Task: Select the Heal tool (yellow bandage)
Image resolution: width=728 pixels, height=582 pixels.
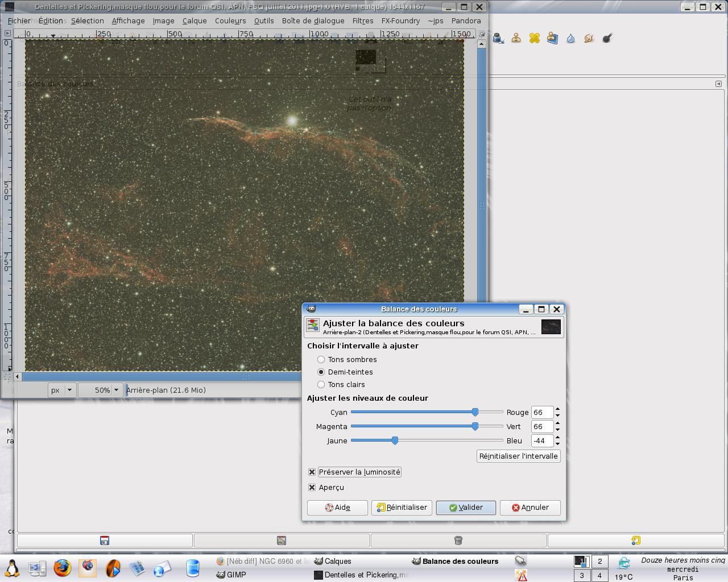Action: pos(534,38)
